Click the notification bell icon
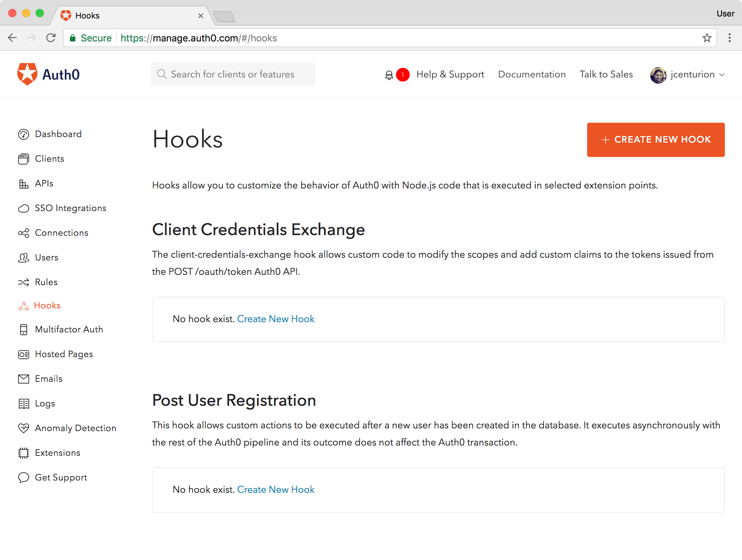 point(389,75)
